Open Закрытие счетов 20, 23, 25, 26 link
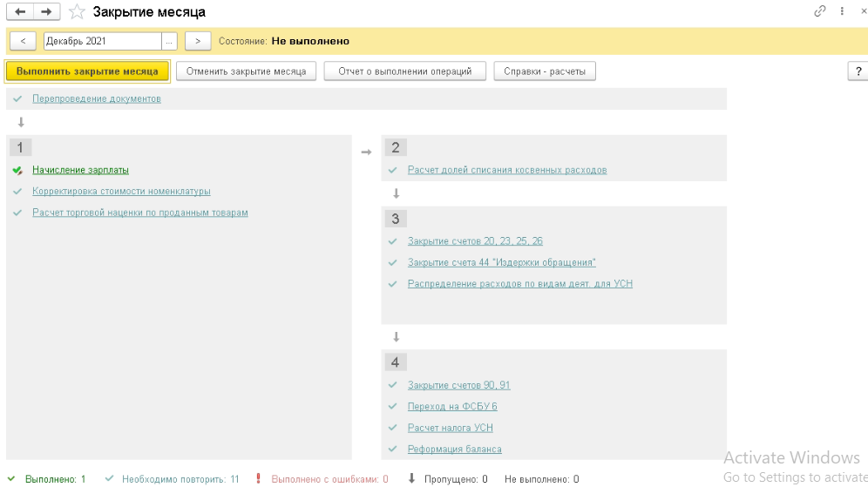868x487 pixels. click(x=475, y=241)
